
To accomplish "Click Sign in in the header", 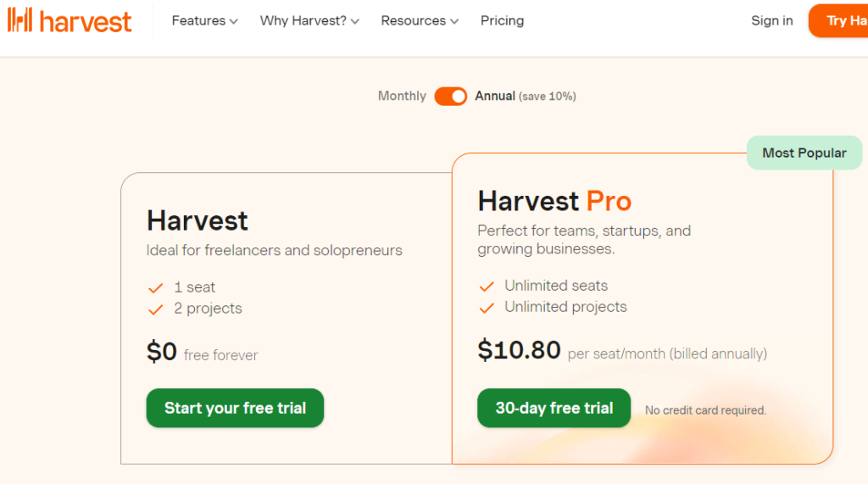I will [772, 20].
